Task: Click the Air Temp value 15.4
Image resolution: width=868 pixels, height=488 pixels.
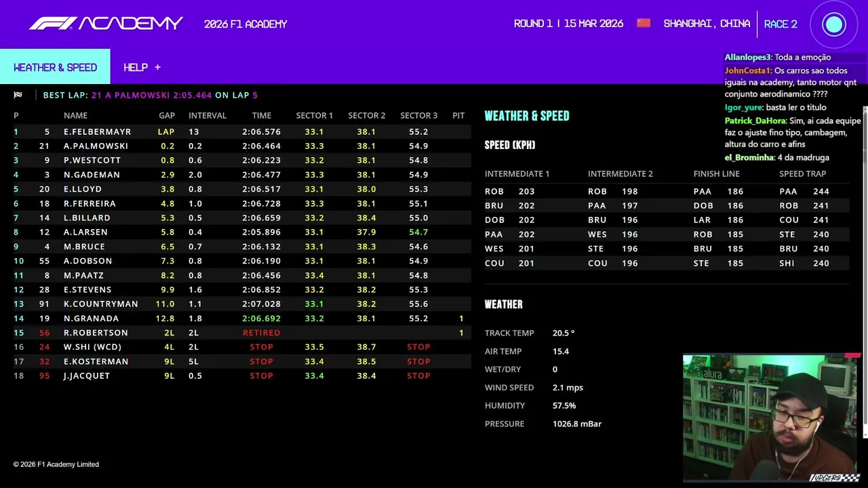Action: pos(560,351)
